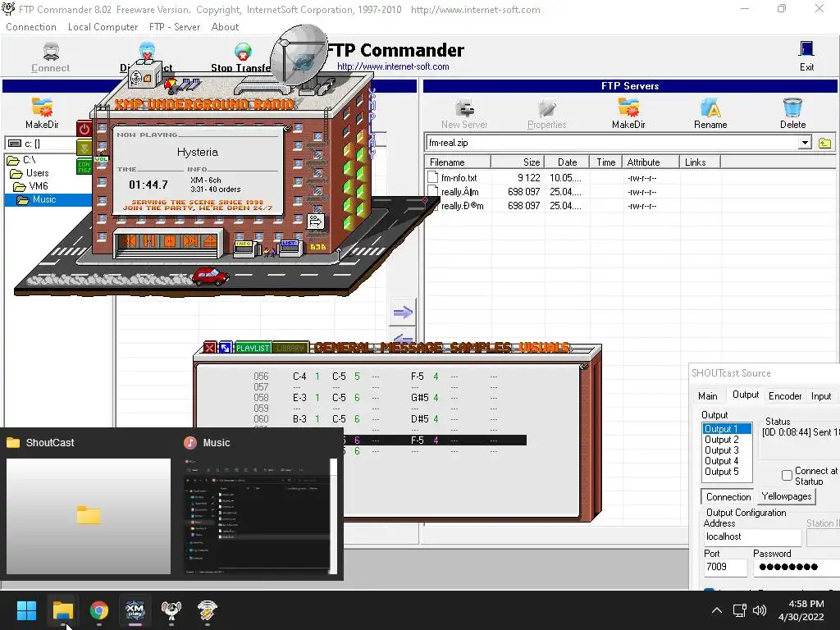Click the blue resize-arrows icon in the XMPlay info window
This screenshot has height=630, width=840.
click(x=225, y=348)
